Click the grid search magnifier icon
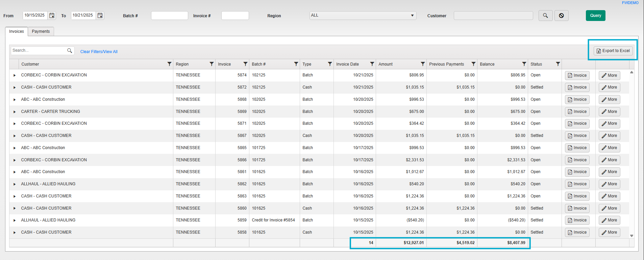This screenshot has width=644, height=260. click(70, 51)
